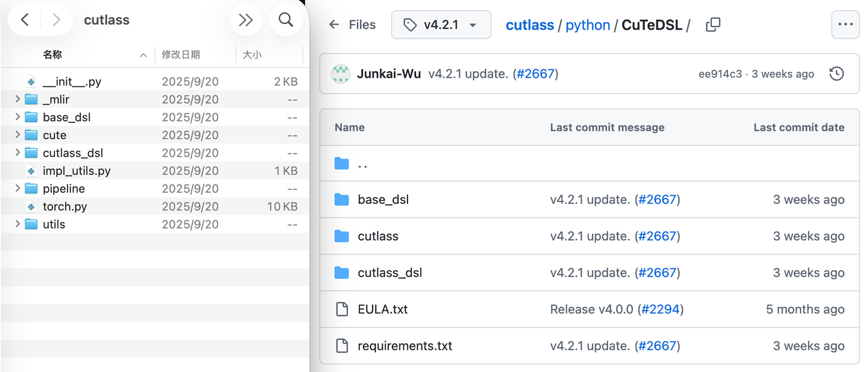
Task: Sort by the 名称 column header
Action: pos(52,55)
